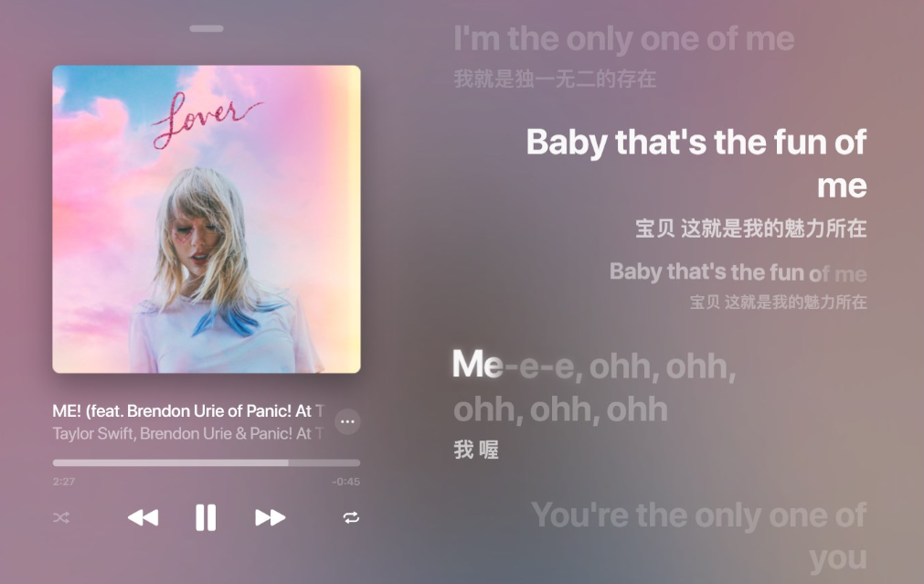Screen dimensions: 924x584
Task: Click the Chinese translation 我就是独一无二的存在
Action: click(555, 79)
